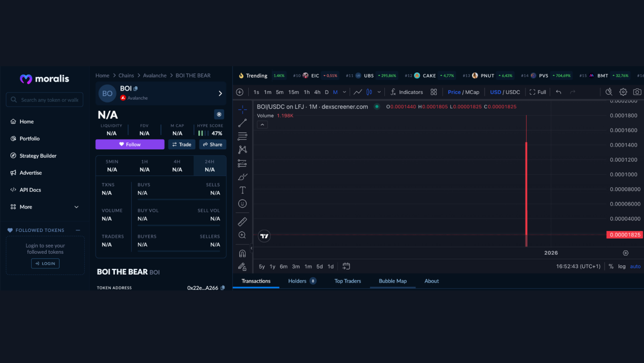The height and width of the screenshot is (363, 644).
Task: Open quick search in chart toolbar
Action: coord(609,92)
